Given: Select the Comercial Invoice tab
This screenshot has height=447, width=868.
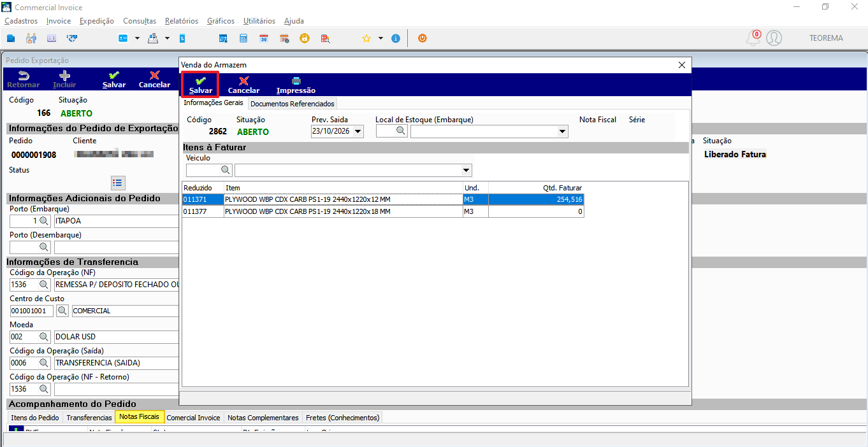Looking at the screenshot, I should 193,418.
